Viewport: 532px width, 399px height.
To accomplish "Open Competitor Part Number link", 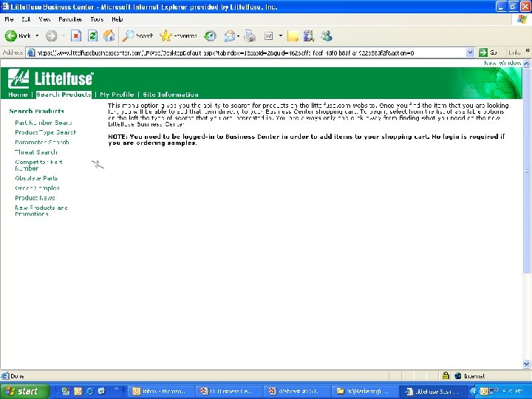I will (x=38, y=166).
